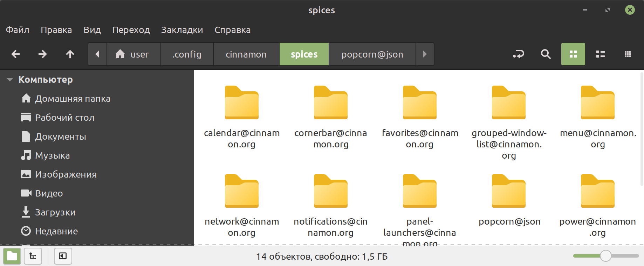Go to popcorn@json via path bar
Viewport: 644px width, 266px height.
tap(372, 54)
